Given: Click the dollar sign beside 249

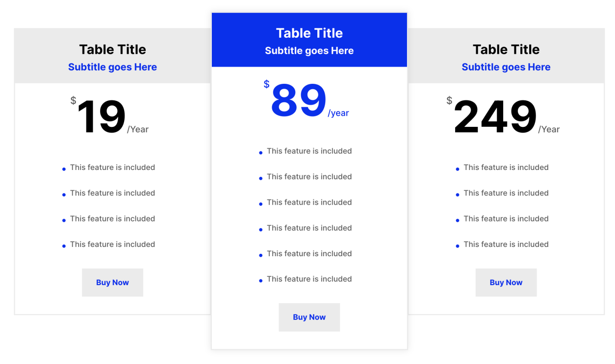Looking at the screenshot, I should coord(449,101).
